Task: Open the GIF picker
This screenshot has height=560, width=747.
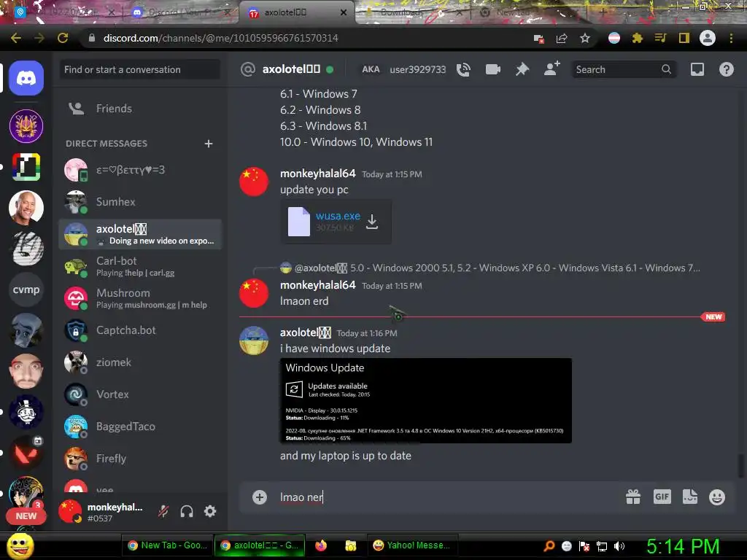Action: click(x=662, y=497)
